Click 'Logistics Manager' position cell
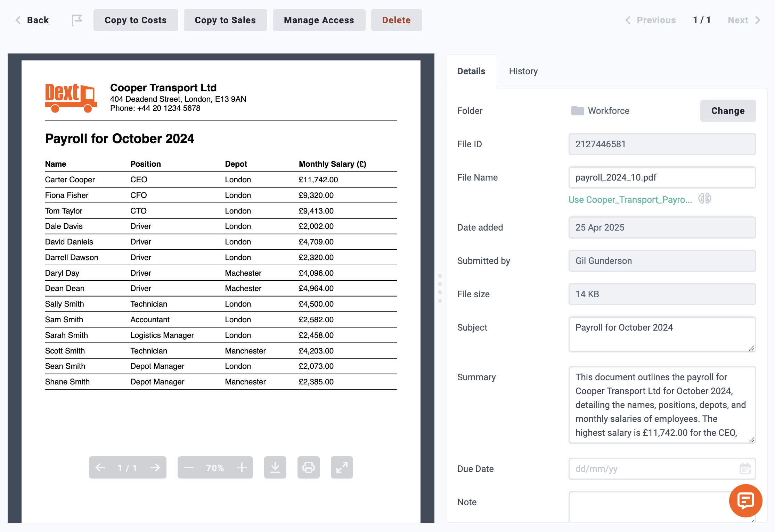The width and height of the screenshot is (775, 532). click(x=162, y=335)
